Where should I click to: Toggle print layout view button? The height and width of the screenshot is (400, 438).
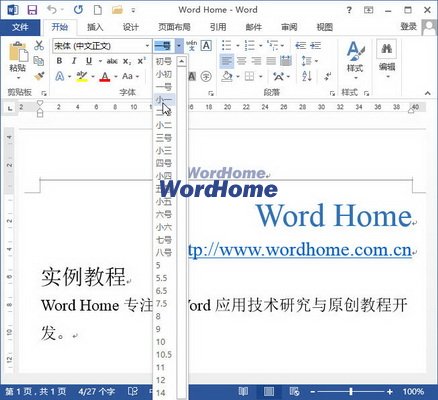point(269,391)
